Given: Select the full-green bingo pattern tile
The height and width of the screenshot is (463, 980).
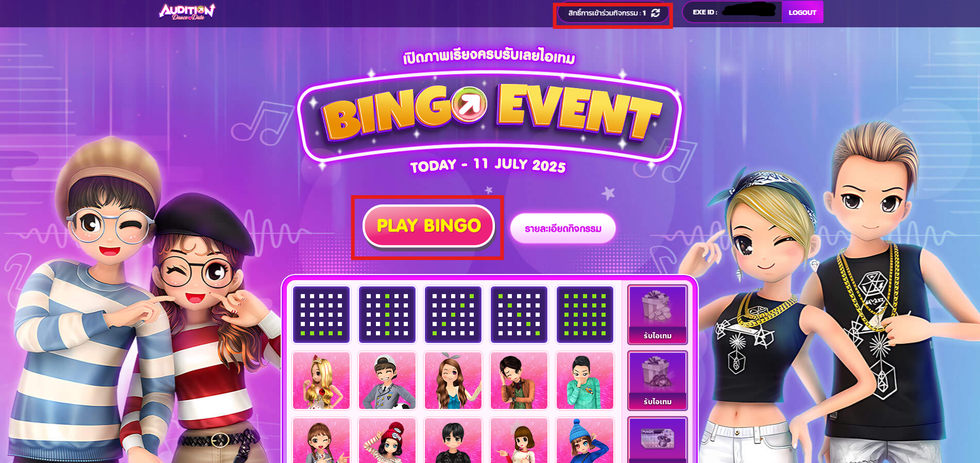Looking at the screenshot, I should click(585, 315).
